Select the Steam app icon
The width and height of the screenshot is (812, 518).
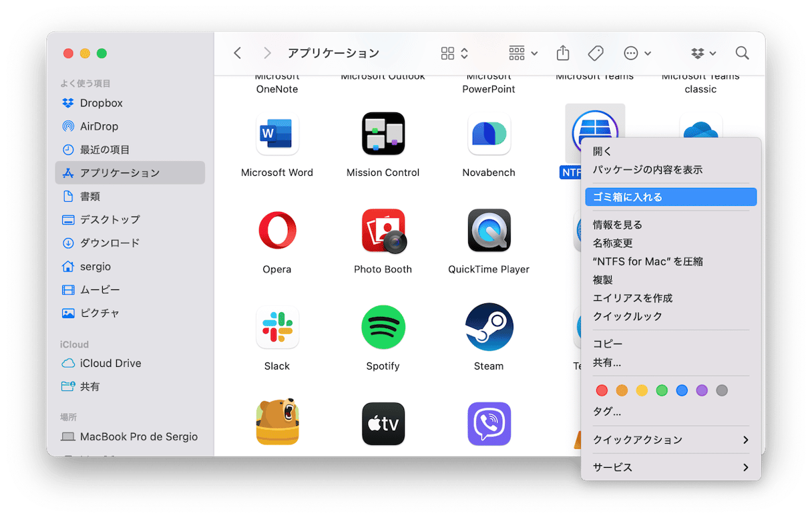tap(489, 328)
